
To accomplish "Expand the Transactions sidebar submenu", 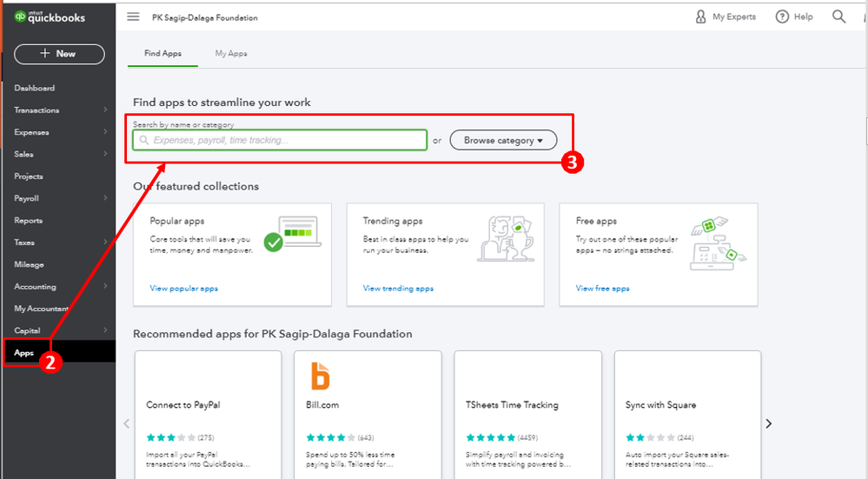I will (105, 110).
